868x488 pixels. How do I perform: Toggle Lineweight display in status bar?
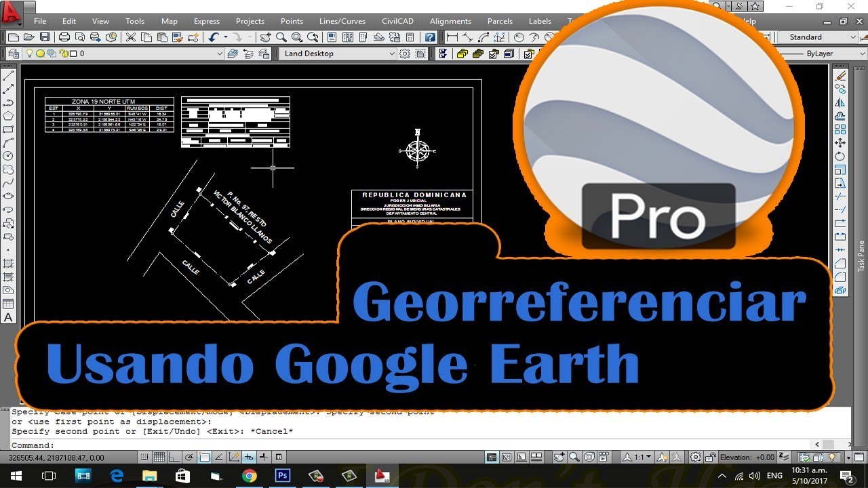pyautogui.click(x=264, y=457)
